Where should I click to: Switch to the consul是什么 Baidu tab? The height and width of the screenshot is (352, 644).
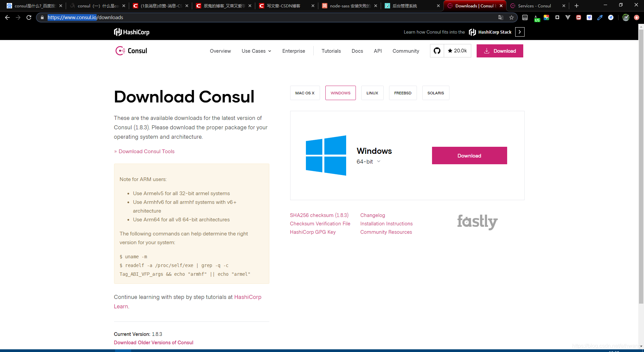(x=35, y=6)
